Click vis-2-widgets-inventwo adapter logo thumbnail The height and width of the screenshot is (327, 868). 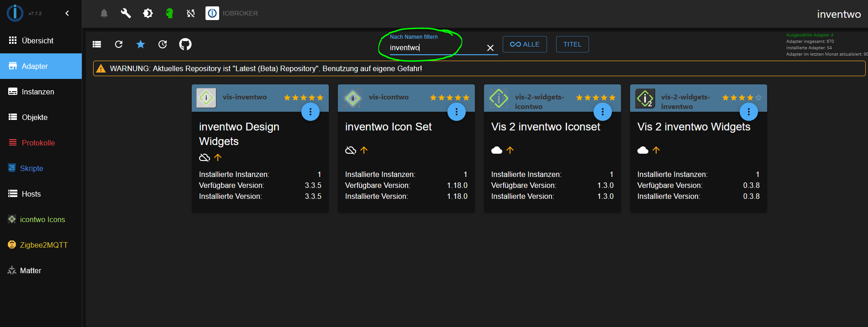pyautogui.click(x=645, y=98)
